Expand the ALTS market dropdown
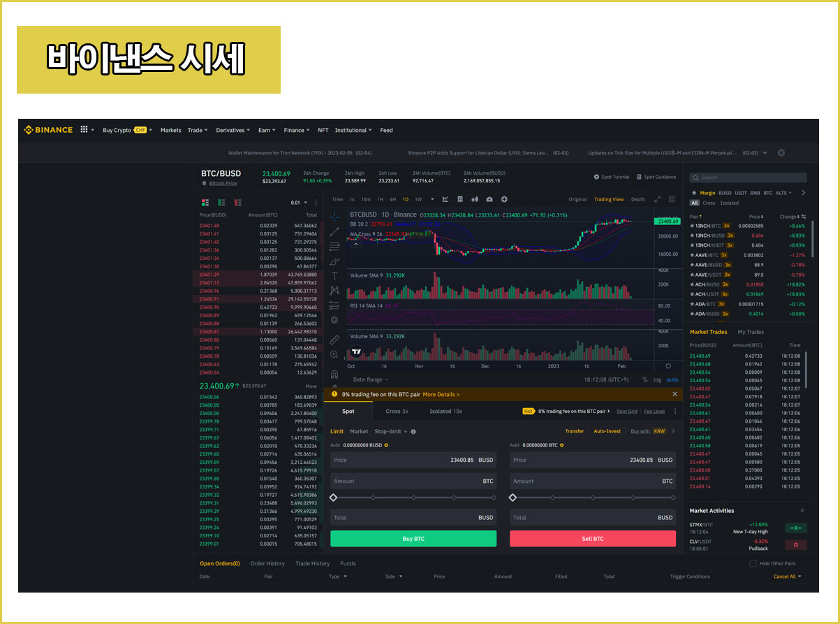Screen dimensions: 840x624 [x=783, y=193]
